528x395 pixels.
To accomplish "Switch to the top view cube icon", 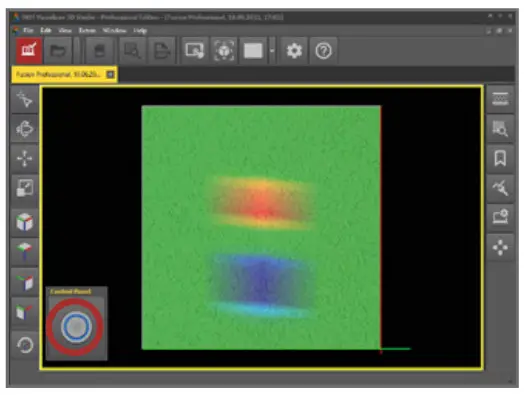I will coord(25,251).
